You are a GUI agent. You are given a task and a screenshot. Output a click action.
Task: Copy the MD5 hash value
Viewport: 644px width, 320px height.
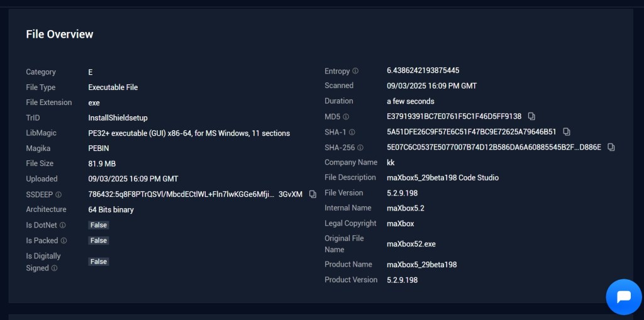point(531,116)
